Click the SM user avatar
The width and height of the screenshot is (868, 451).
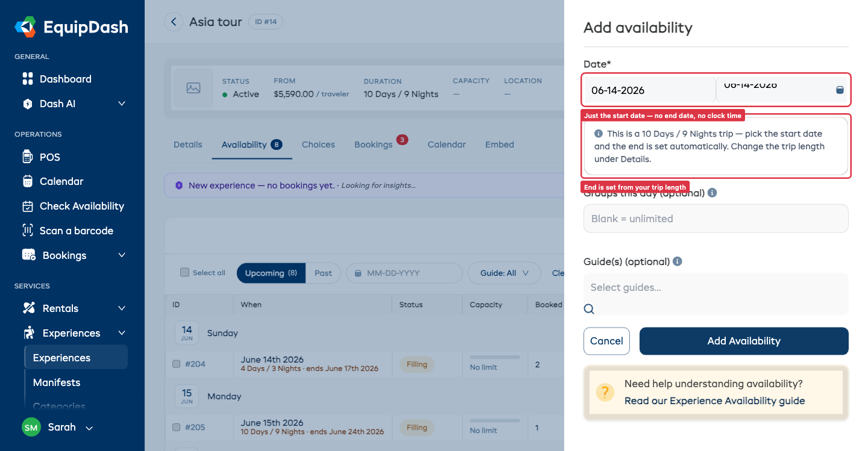[31, 428]
